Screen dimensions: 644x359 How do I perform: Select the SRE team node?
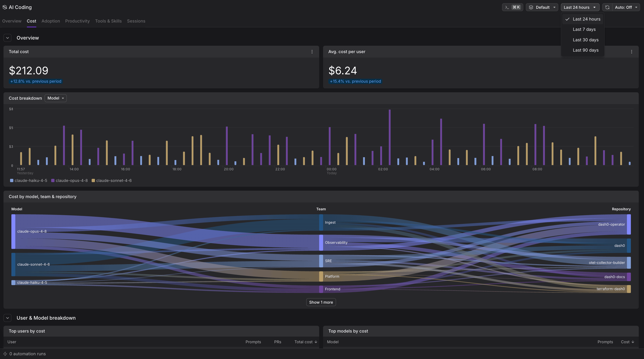coord(321,261)
